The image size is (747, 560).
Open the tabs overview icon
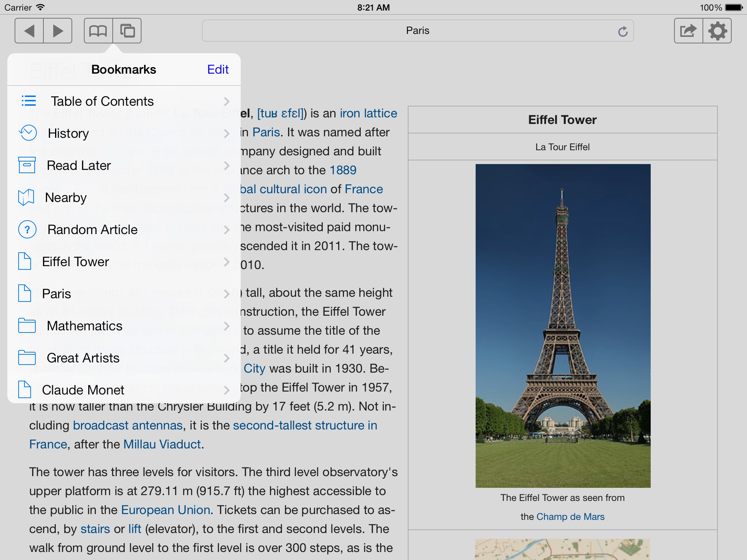coord(127,31)
